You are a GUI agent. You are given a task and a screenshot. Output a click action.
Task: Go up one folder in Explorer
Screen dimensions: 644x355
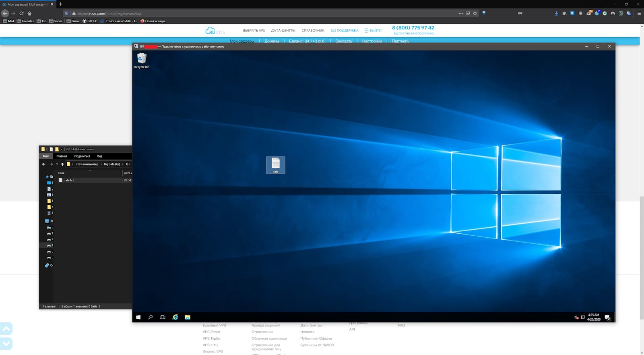62,164
